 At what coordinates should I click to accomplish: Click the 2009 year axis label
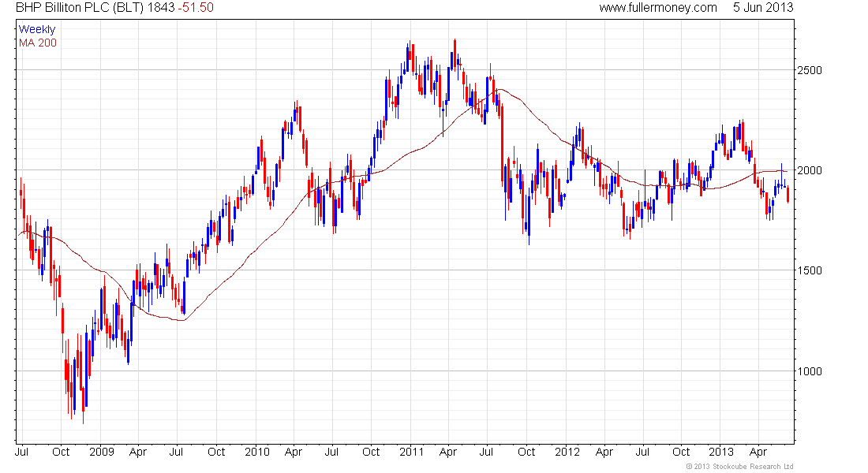point(102,452)
